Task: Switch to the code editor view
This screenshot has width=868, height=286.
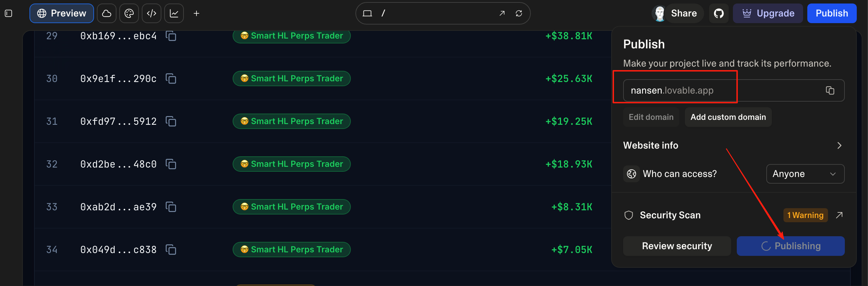Action: [152, 13]
